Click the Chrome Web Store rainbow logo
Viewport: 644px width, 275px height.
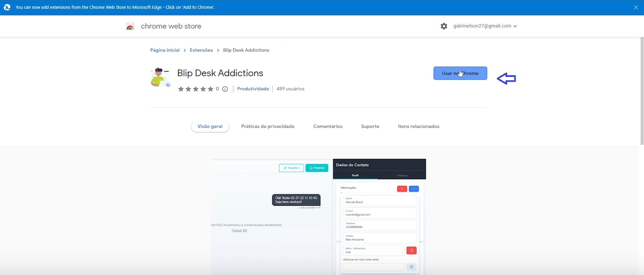[x=130, y=27]
